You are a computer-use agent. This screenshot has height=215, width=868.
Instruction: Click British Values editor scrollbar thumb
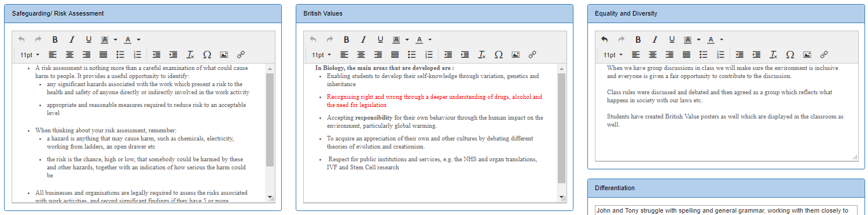[562, 128]
